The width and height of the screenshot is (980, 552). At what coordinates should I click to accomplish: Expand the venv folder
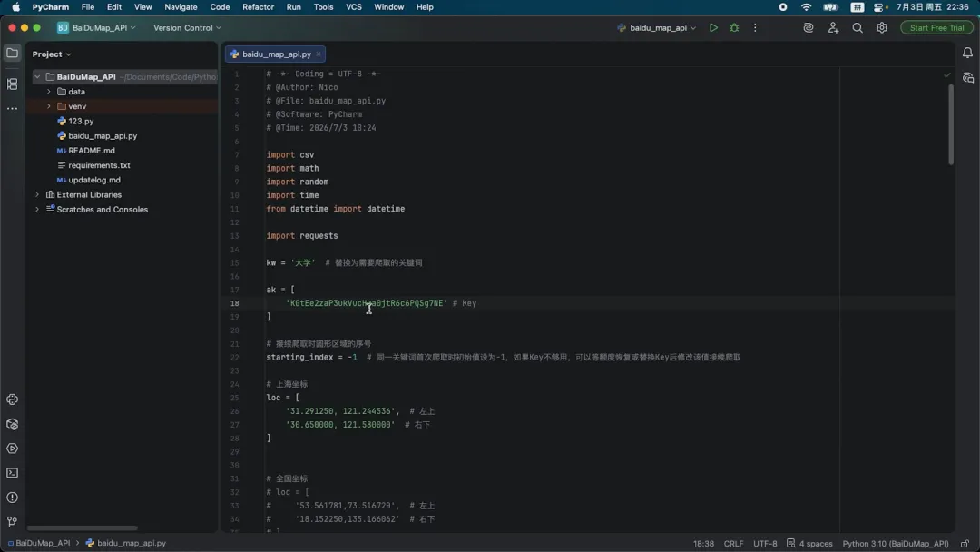(x=49, y=106)
